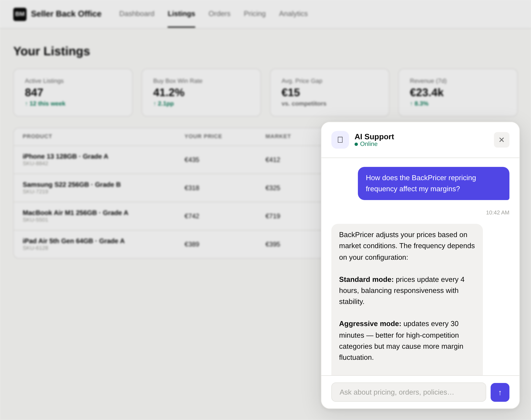
Task: Switch to the Dashboard tab
Action: pos(137,14)
